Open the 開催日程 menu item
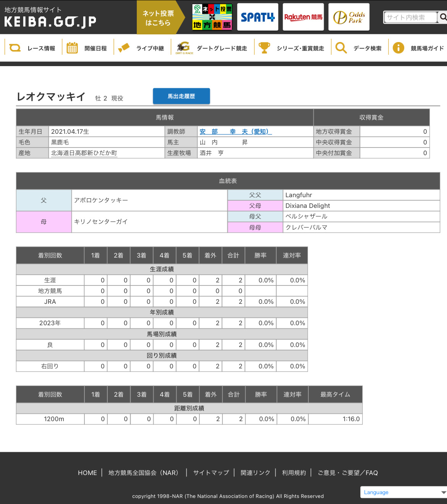Image resolution: width=447 pixels, height=504 pixels. point(96,49)
